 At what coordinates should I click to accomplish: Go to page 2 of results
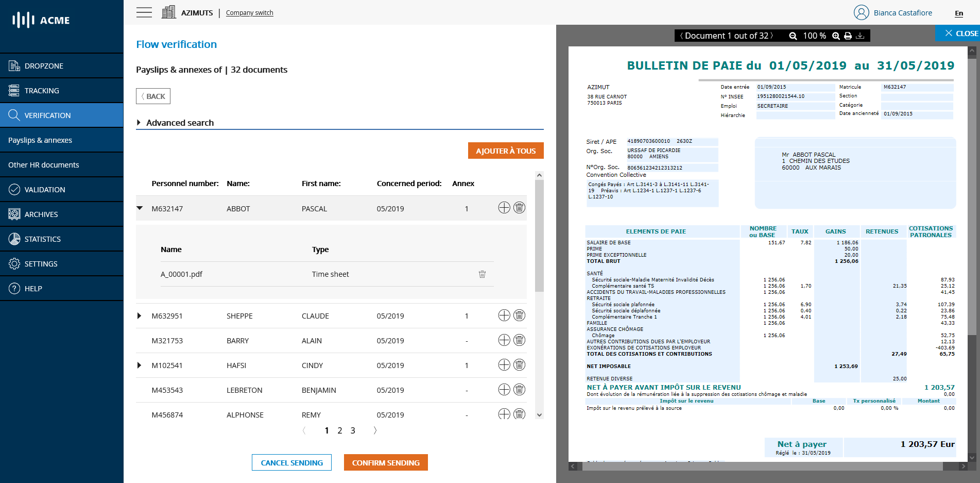340,430
